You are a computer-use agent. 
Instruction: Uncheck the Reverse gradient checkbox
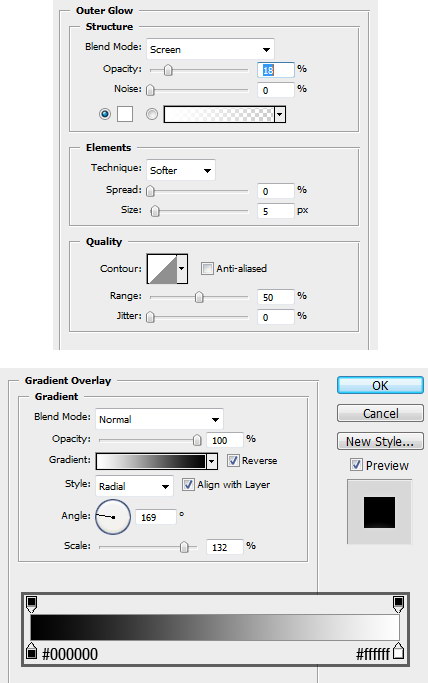click(233, 460)
